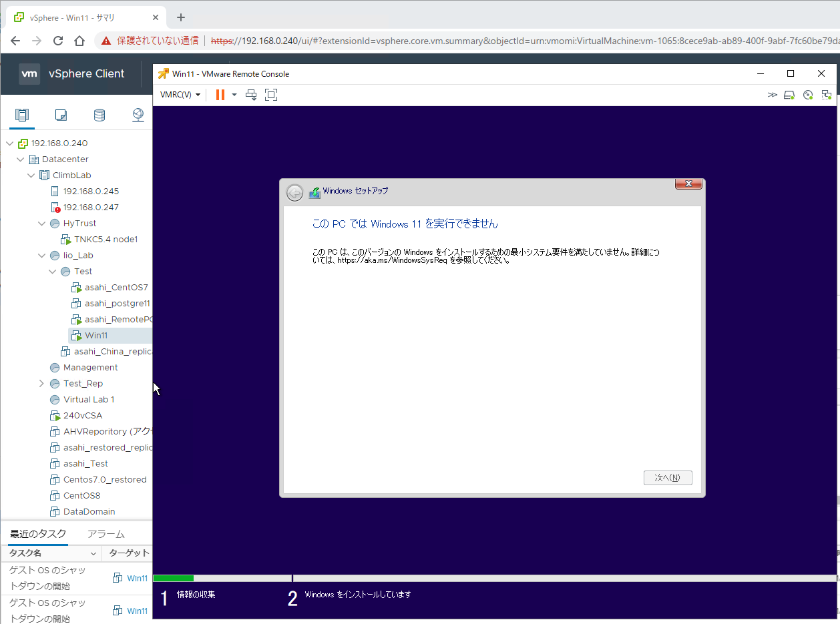Select the TNKC5.4 node1 VM
This screenshot has height=624, width=840.
click(x=106, y=239)
